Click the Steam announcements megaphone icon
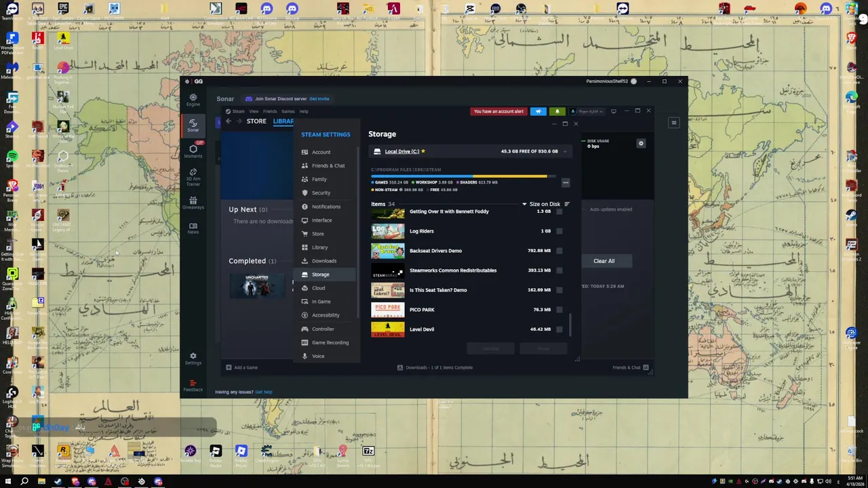Screen dimensions: 868x488 click(538, 111)
